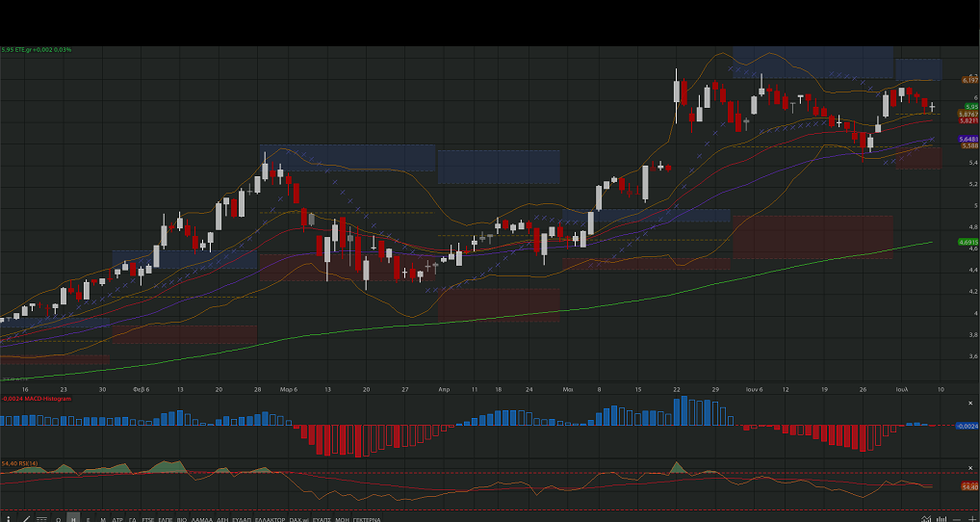Screen dimensions: 980x522
Task: Zoom in with the plus icon at bottom right
Action: [972, 519]
